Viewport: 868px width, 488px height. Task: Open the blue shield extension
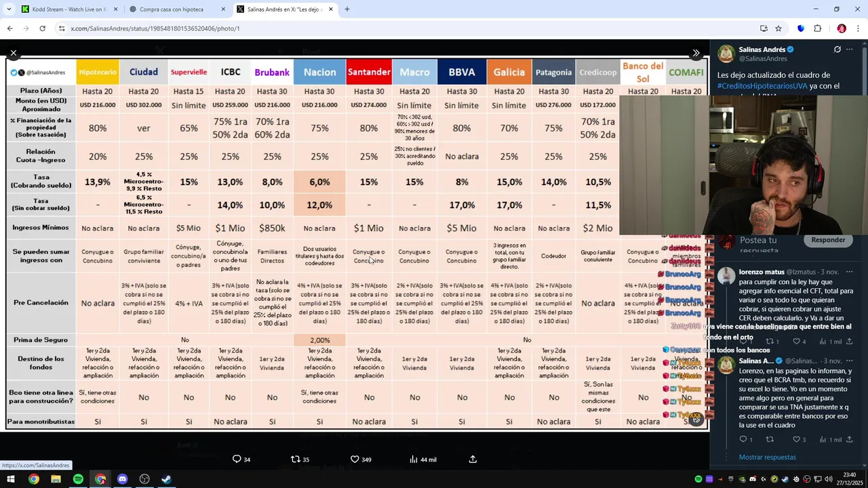coord(801,28)
